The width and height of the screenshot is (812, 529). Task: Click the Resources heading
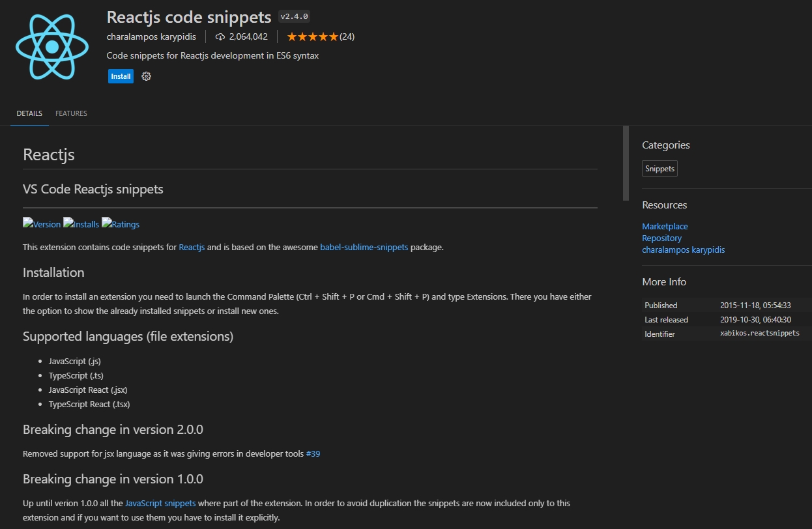664,205
